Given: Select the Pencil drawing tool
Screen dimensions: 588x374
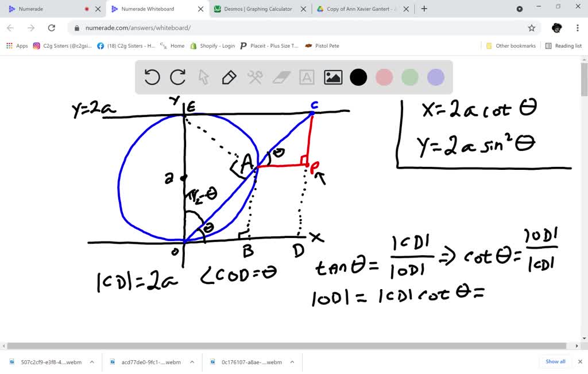Looking at the screenshot, I should point(229,77).
